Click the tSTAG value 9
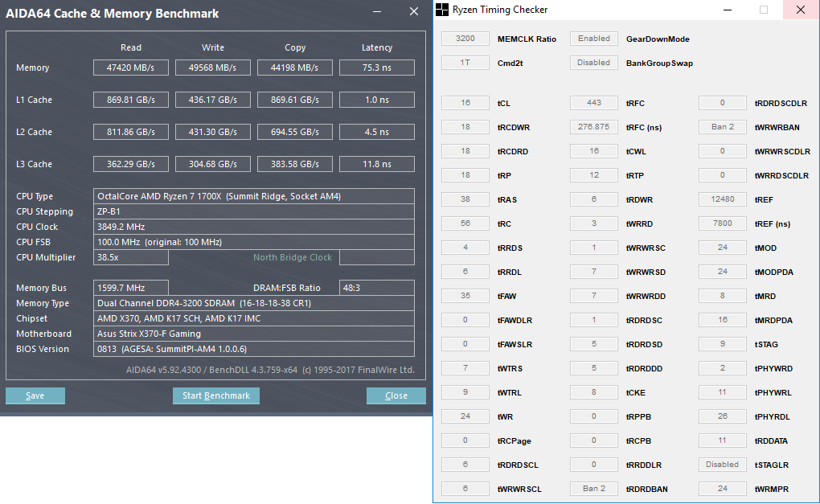Viewport: 820px width, 504px height. coord(723,343)
